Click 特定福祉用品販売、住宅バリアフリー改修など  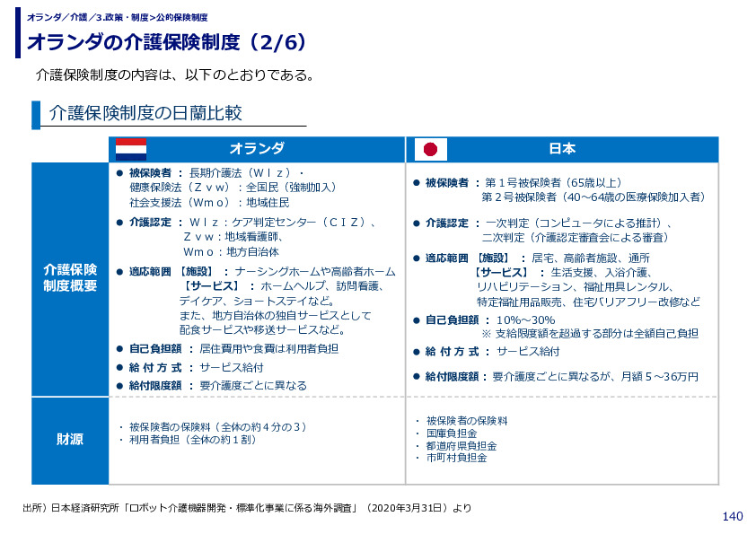pos(588,302)
